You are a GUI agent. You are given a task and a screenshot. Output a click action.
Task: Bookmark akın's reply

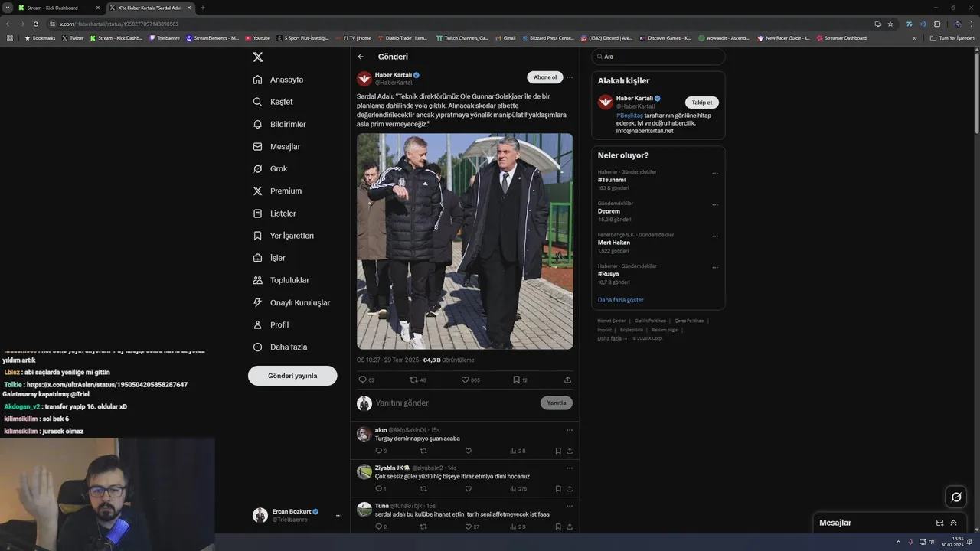(x=558, y=451)
